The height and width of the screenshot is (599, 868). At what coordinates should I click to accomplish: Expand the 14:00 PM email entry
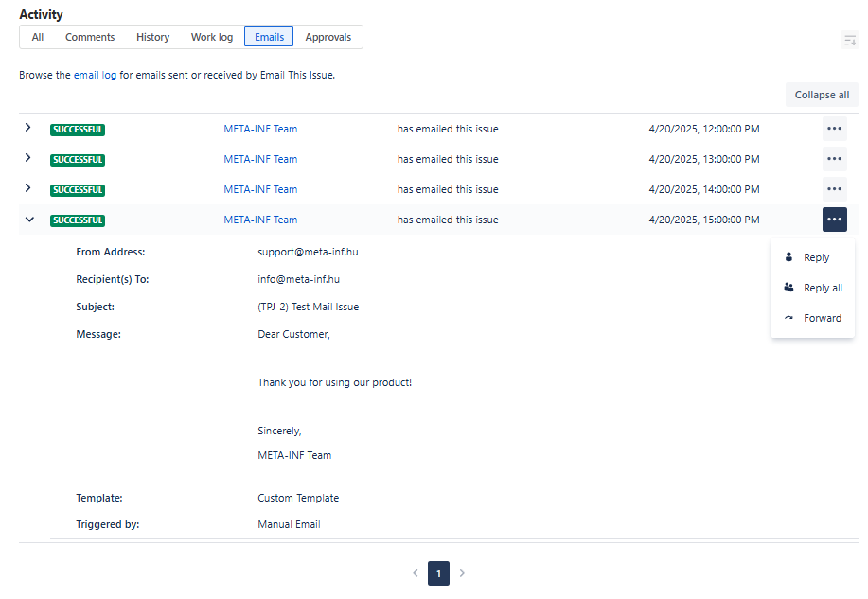(28, 188)
